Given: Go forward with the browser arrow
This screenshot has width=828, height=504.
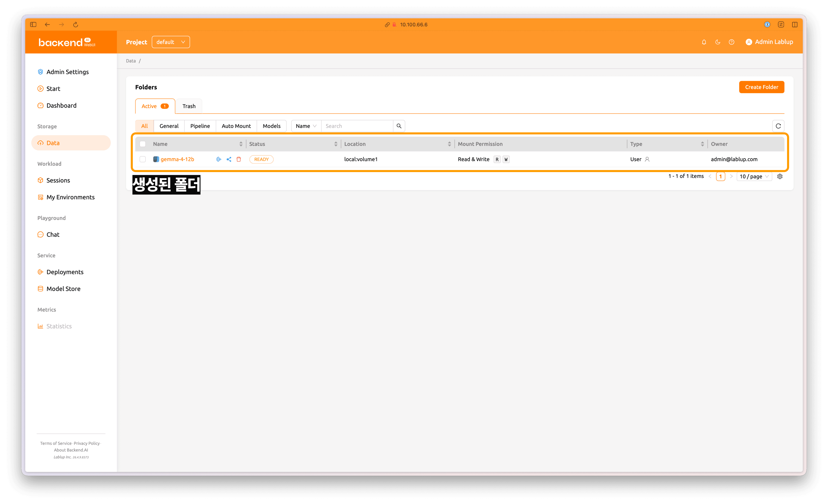Looking at the screenshot, I should [x=62, y=24].
